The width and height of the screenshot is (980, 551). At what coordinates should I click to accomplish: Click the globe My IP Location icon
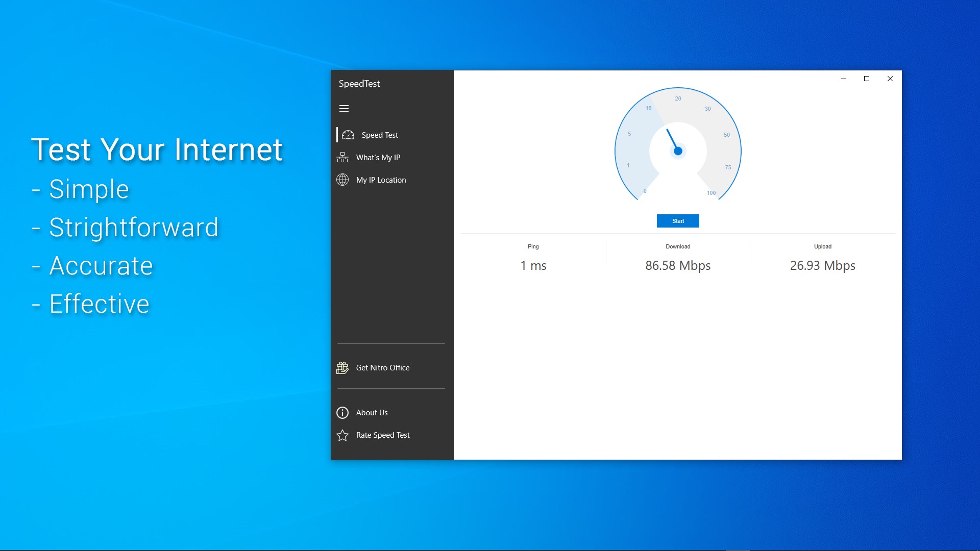[342, 180]
